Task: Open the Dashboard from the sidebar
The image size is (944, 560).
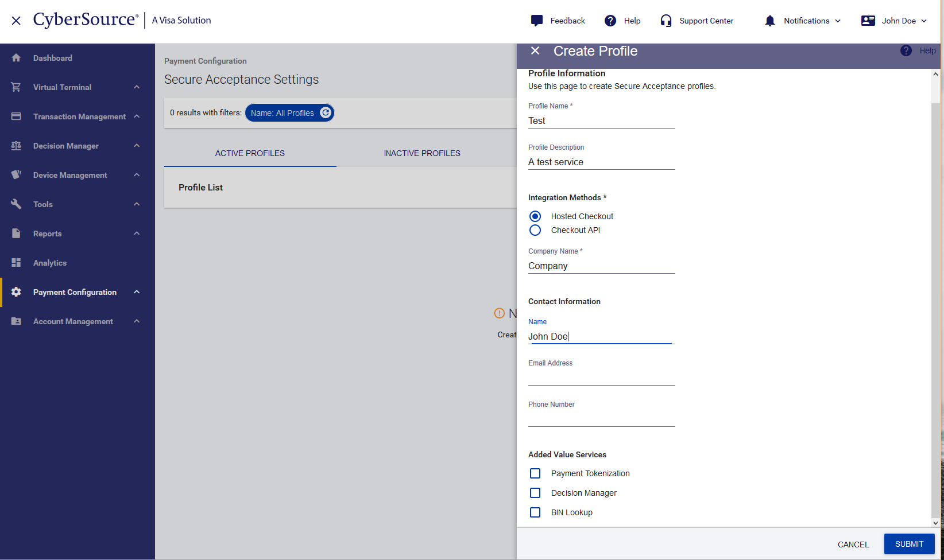Action: point(53,57)
